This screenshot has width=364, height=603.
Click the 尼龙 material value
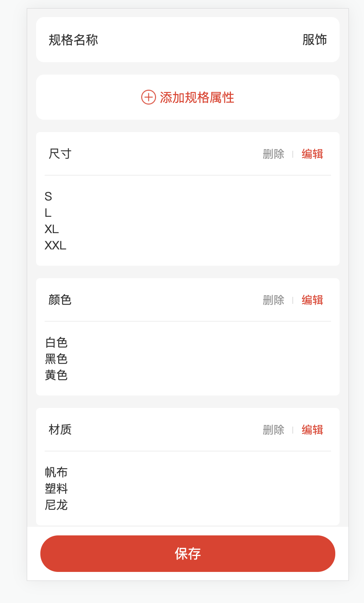coord(56,505)
